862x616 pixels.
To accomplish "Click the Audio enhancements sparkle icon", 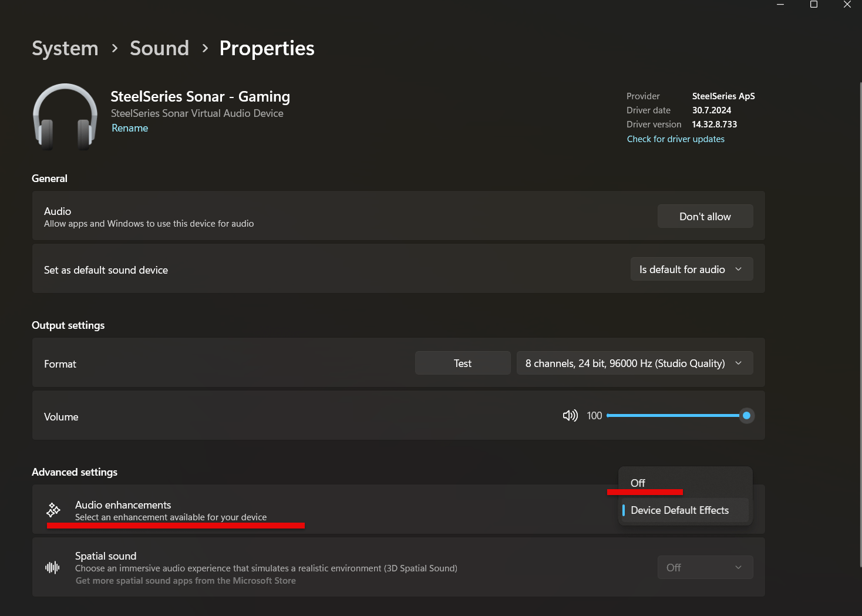I will pyautogui.click(x=53, y=510).
